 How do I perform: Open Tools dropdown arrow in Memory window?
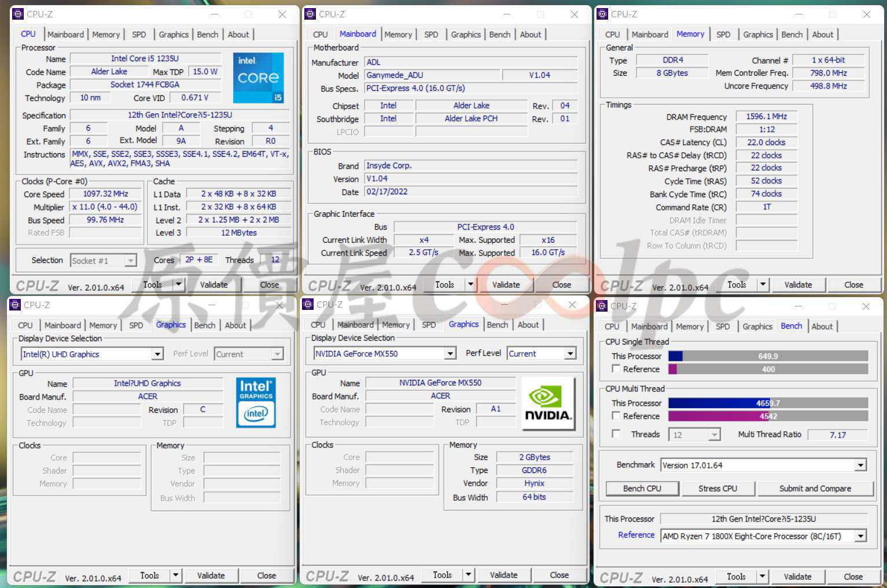pyautogui.click(x=763, y=284)
